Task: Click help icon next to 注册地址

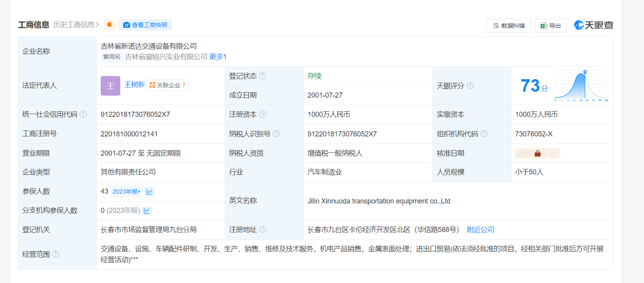Action: tap(263, 229)
